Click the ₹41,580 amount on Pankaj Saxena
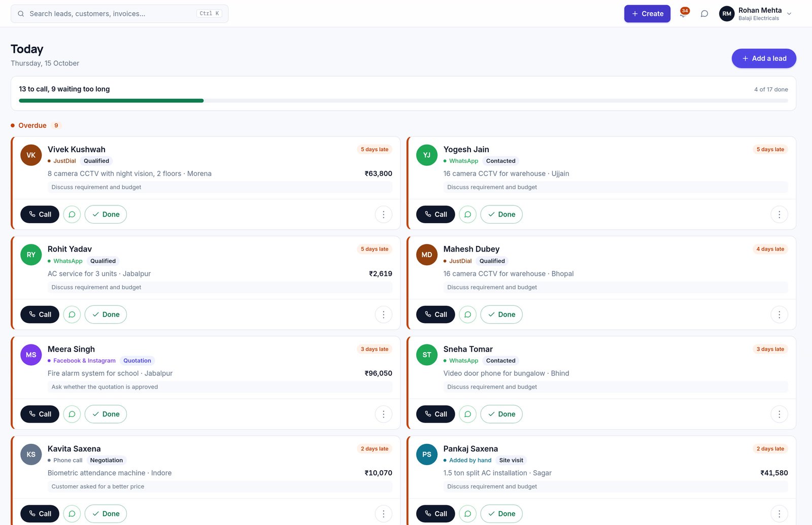The height and width of the screenshot is (525, 812). click(774, 473)
